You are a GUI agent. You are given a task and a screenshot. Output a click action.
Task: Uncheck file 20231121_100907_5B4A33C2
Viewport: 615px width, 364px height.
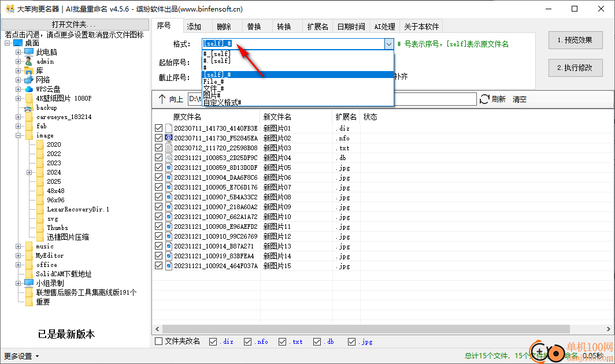point(158,196)
